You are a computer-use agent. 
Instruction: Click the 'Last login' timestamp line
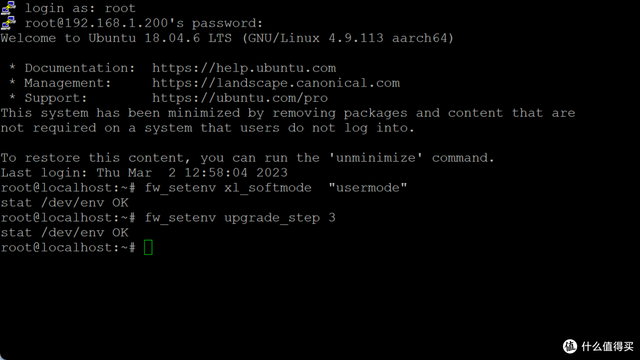tap(144, 173)
